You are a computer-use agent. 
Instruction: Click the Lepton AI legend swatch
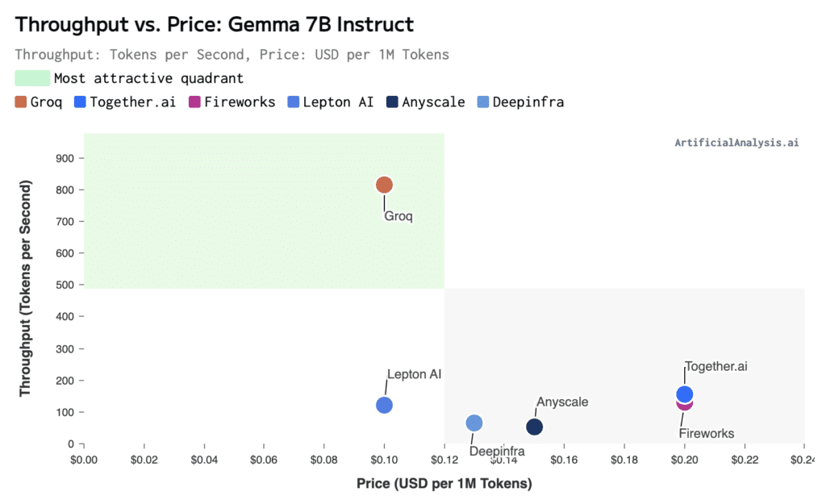click(294, 102)
